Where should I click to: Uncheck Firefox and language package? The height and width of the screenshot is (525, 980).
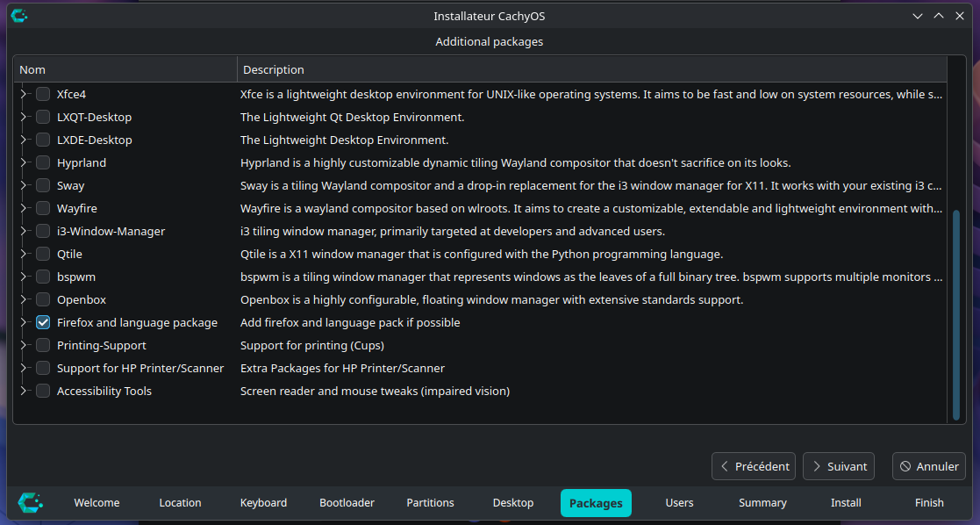[43, 322]
